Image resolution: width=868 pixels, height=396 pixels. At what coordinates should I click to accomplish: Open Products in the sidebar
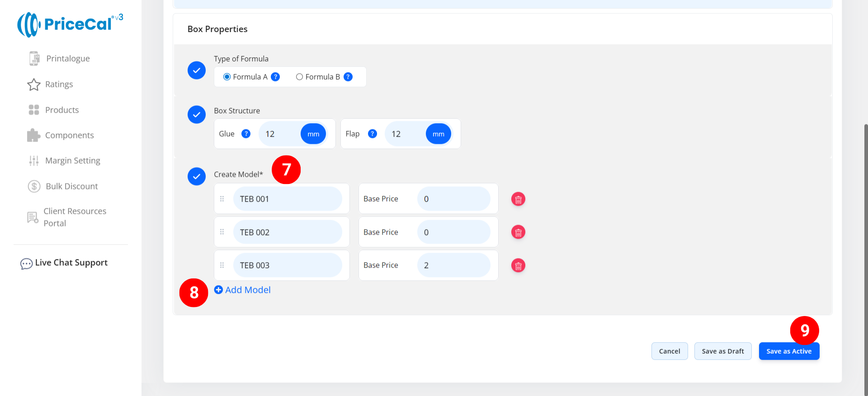click(x=62, y=110)
